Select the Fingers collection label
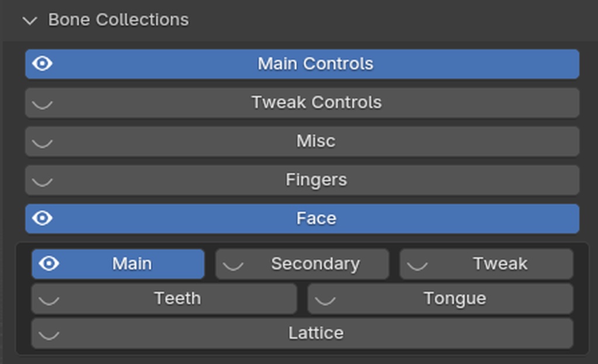 pos(316,180)
